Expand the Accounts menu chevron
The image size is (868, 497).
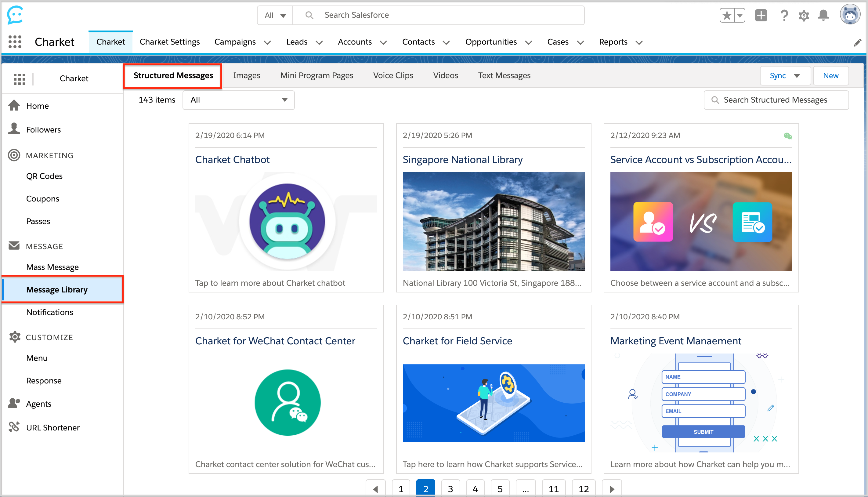[384, 43]
